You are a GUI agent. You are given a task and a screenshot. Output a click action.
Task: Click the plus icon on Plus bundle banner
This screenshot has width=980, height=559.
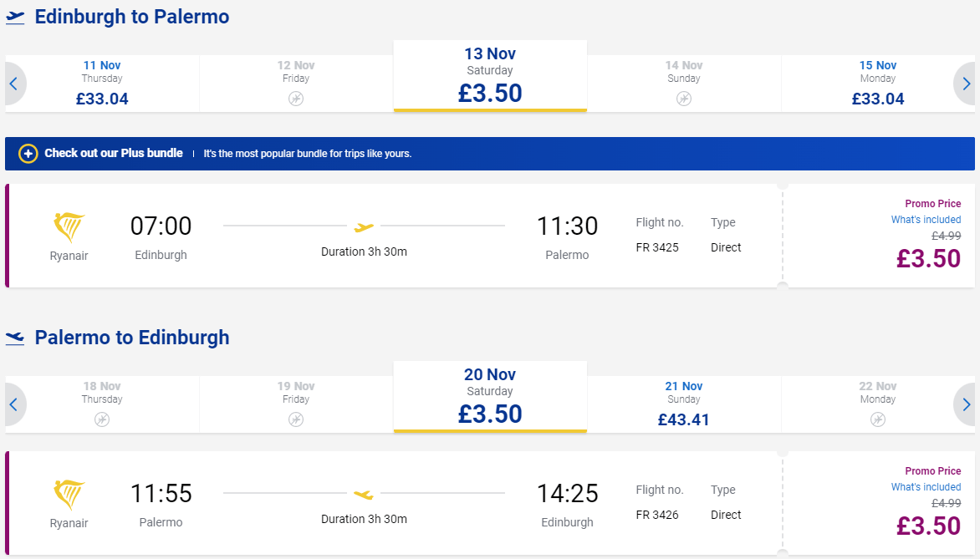pos(28,154)
